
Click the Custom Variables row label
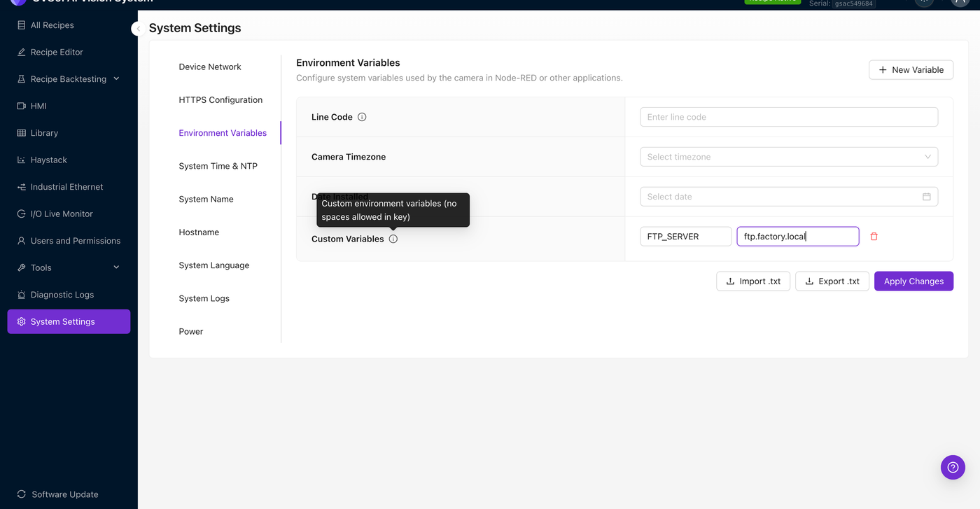tap(348, 239)
